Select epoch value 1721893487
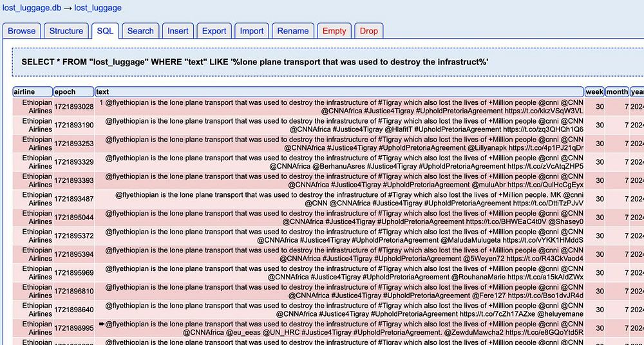Viewport: 644px width, 345px height. coord(74,199)
